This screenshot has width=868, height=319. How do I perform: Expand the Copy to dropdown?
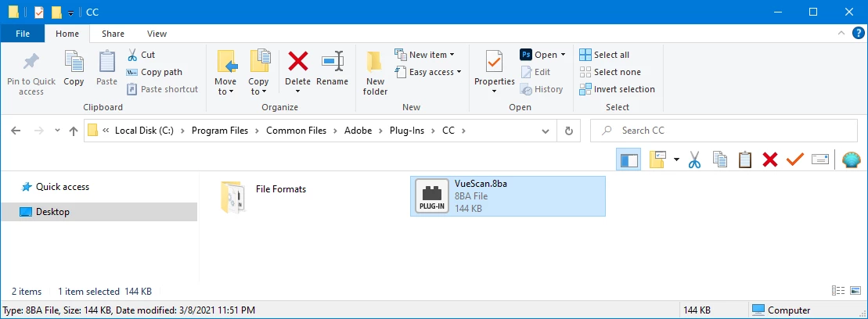pyautogui.click(x=264, y=91)
